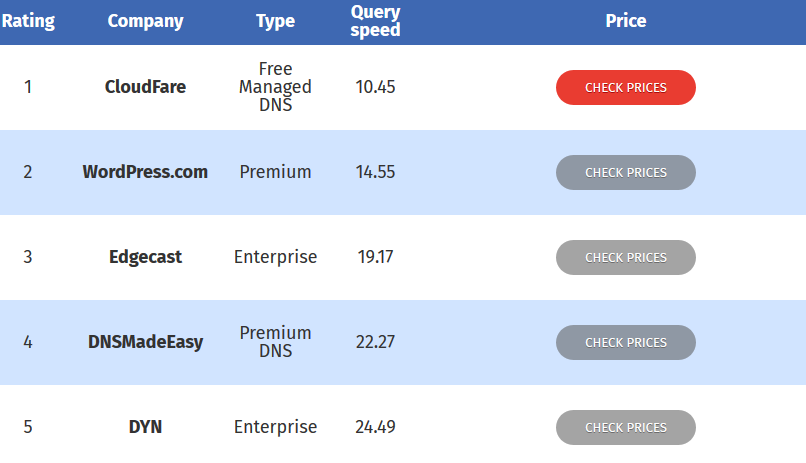Viewport: 806px width, 463px height.
Task: Click the 14.55 query speed value
Action: tap(375, 172)
